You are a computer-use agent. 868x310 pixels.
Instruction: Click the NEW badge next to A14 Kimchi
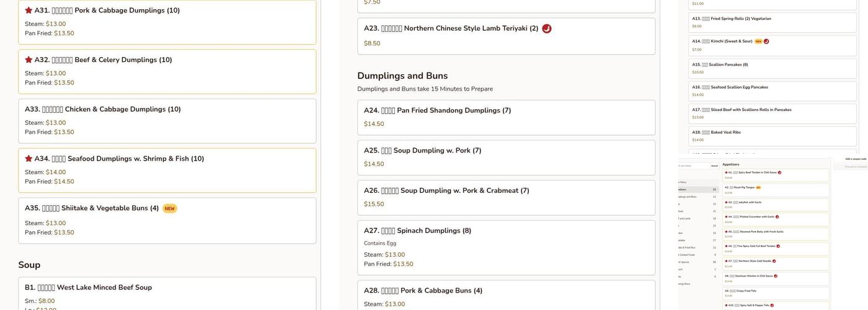pos(758,42)
